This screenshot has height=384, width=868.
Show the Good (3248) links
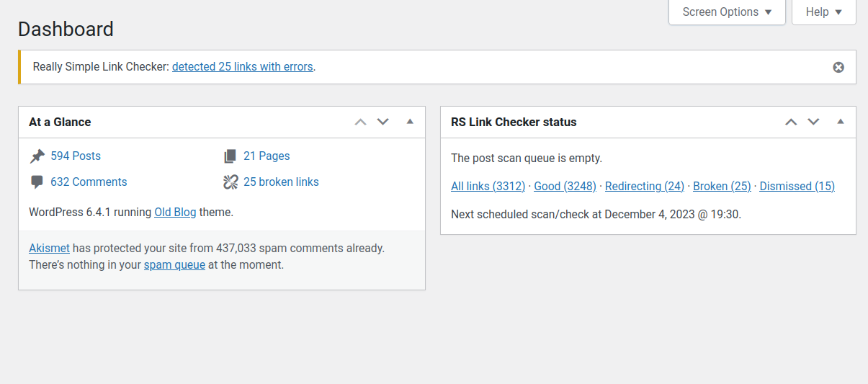click(x=565, y=187)
